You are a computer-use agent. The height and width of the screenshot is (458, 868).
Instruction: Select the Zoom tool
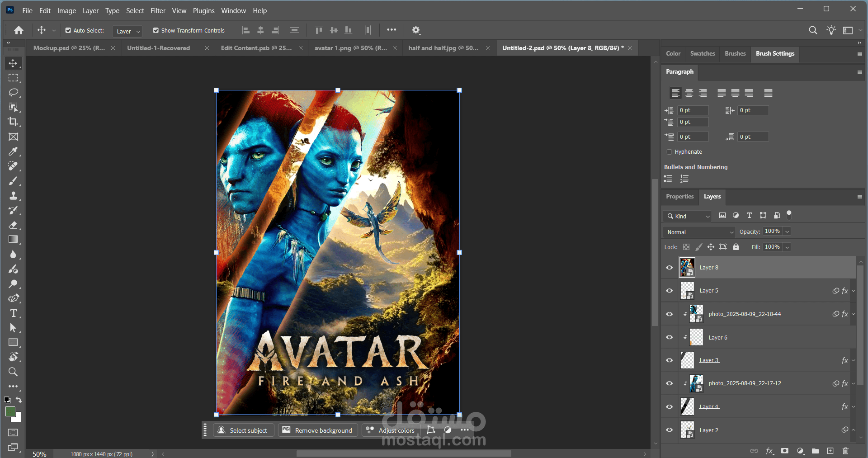tap(13, 372)
